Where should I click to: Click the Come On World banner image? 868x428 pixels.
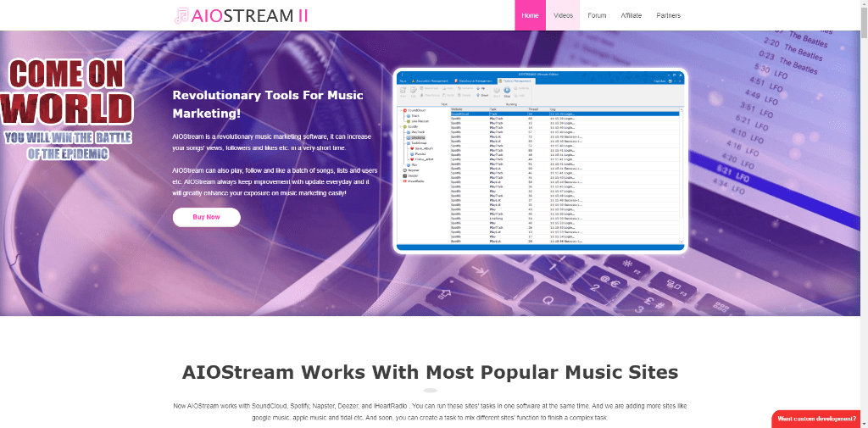(67, 110)
